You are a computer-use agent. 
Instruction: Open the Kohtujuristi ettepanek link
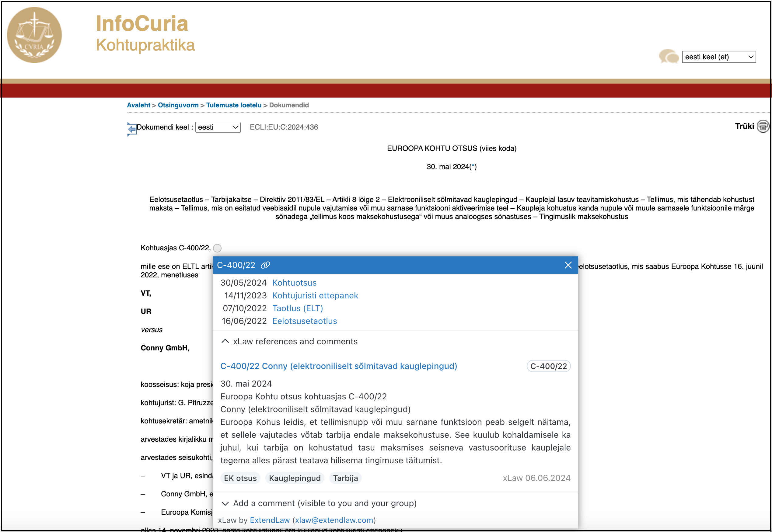(x=315, y=295)
